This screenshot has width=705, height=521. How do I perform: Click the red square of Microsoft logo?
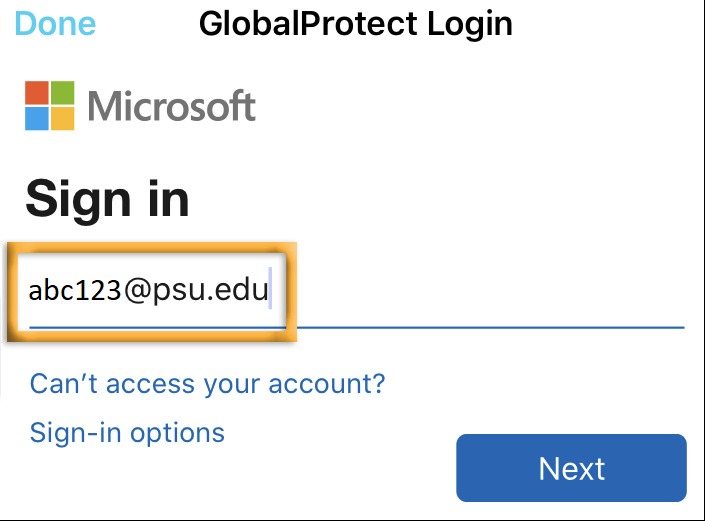point(37,92)
